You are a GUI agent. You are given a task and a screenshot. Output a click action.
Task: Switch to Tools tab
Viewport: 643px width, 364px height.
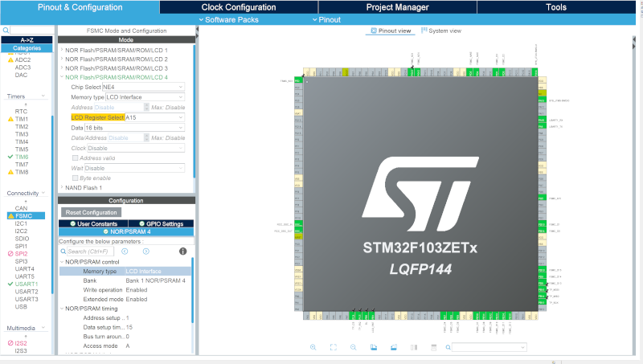pyautogui.click(x=556, y=7)
